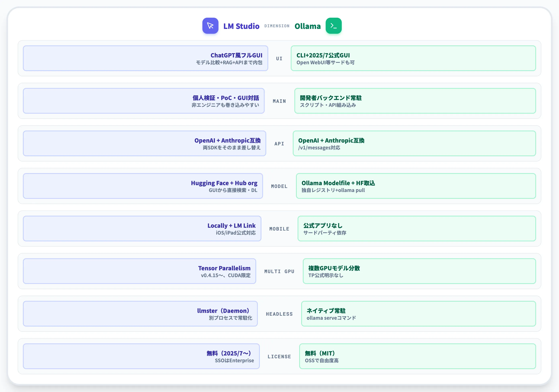Screen dimensions: 559x392
Task: Click 'Open WebUI等サードも可' subtitle
Action: (x=325, y=63)
